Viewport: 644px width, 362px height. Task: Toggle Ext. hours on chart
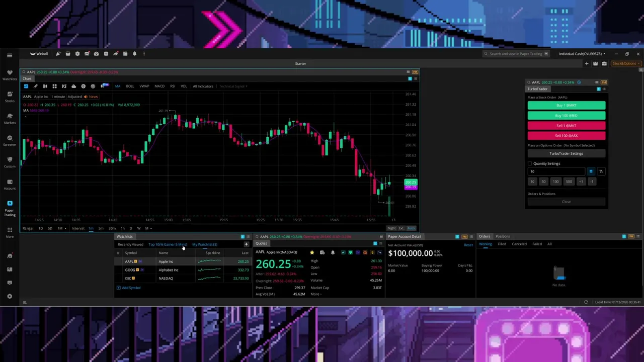(401, 228)
